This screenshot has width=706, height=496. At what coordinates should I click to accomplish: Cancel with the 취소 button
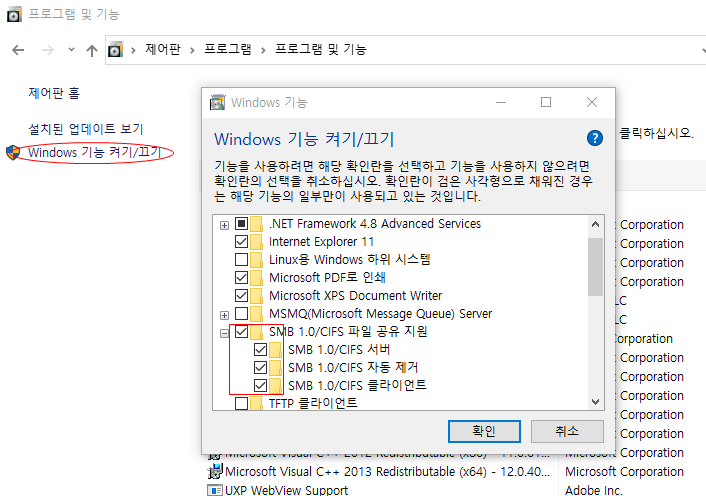click(x=567, y=431)
